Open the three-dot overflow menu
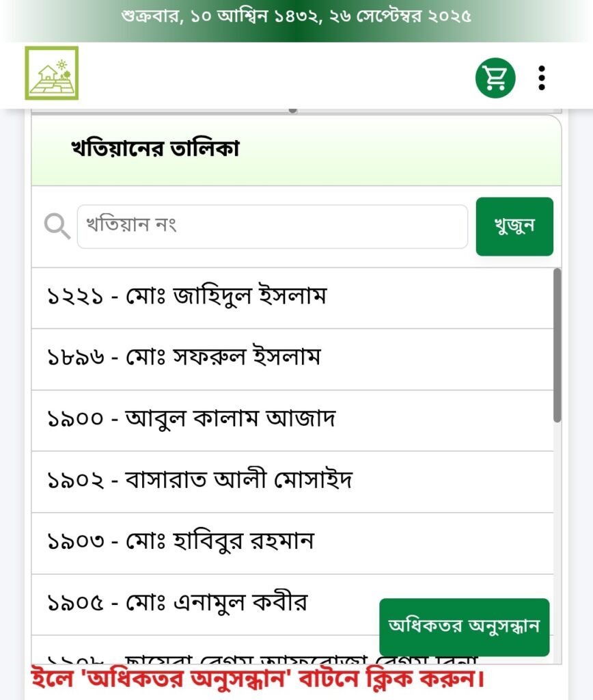593x700 pixels. tap(542, 78)
